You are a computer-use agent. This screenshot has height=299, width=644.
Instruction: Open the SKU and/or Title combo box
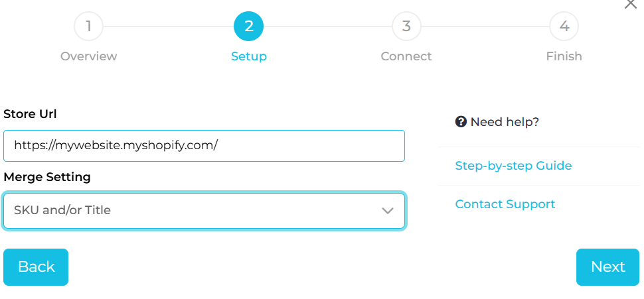tap(199, 211)
